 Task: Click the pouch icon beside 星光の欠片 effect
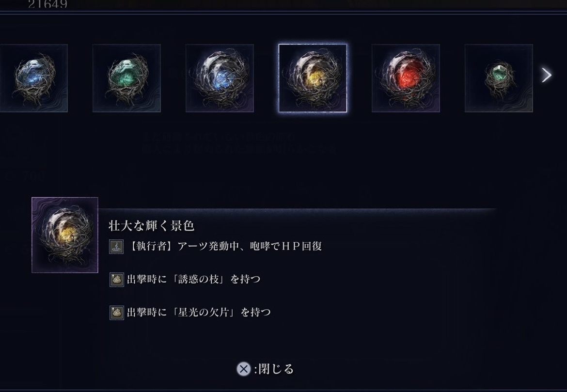point(116,313)
